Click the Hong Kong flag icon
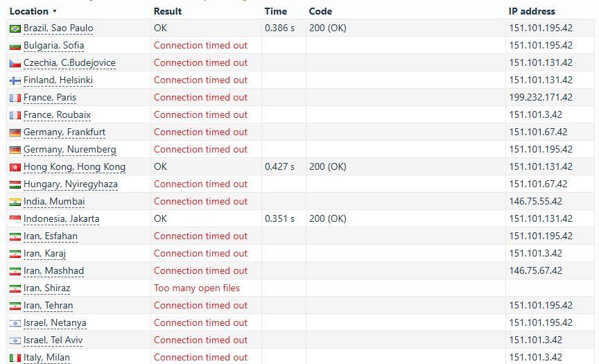Image resolution: width=599 pixels, height=364 pixels. coord(15,167)
